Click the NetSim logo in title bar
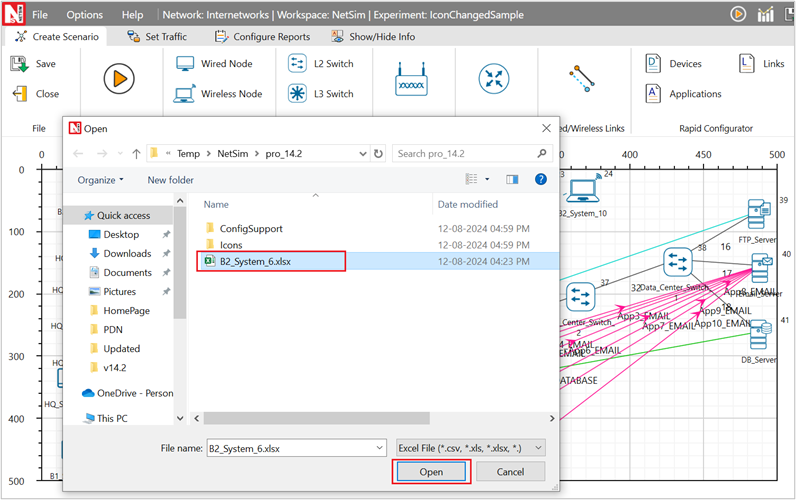The width and height of the screenshot is (796, 500). pyautogui.click(x=14, y=14)
